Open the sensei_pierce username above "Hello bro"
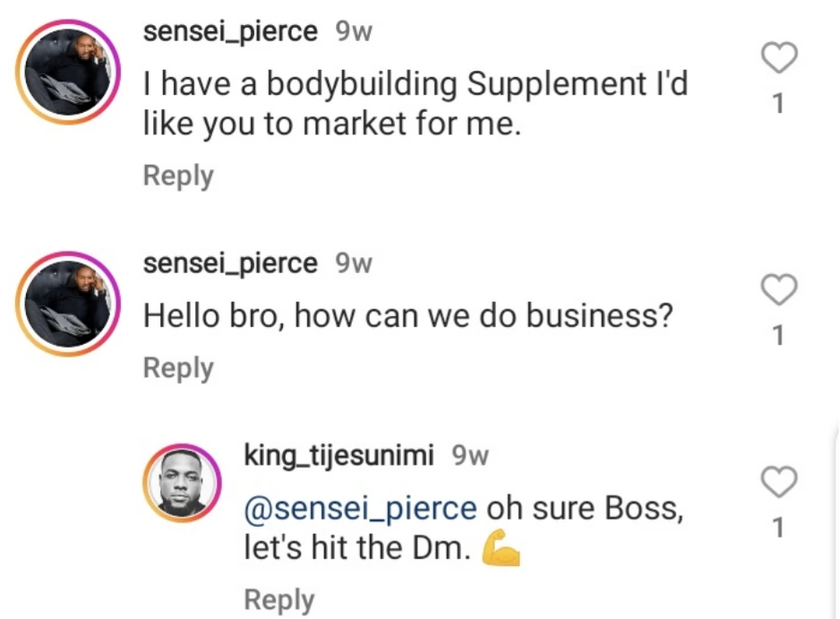Viewport: 840px width, 619px height. 230,263
